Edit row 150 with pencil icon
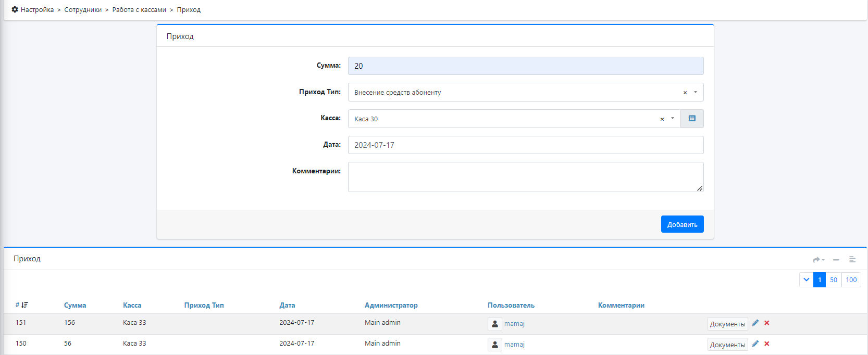 click(755, 344)
